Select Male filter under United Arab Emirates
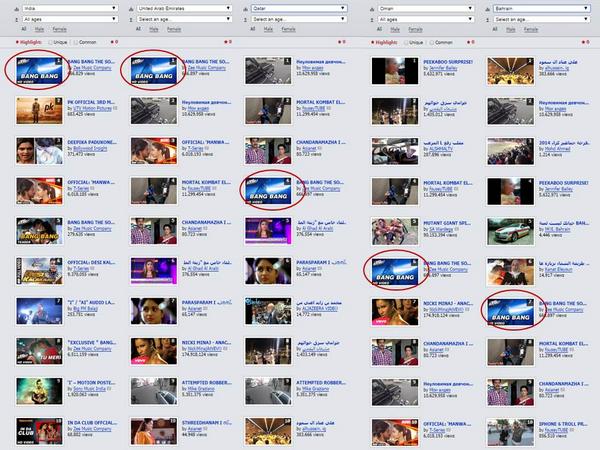Viewport: 600px width, 450px height. [154, 29]
